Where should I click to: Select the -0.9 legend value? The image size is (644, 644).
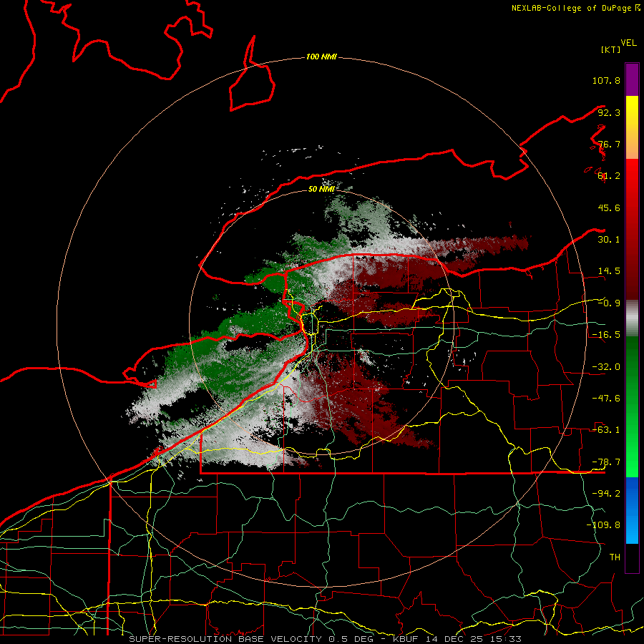click(609, 303)
